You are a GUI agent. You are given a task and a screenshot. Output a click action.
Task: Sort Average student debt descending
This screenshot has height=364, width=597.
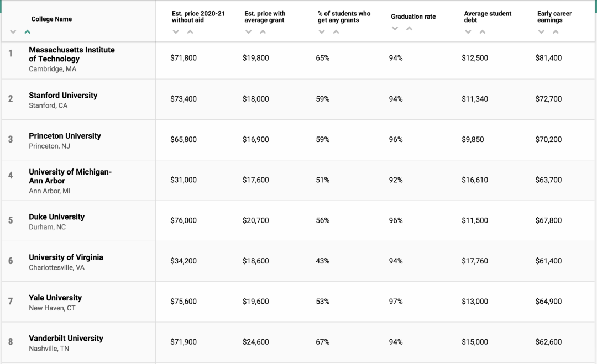click(x=468, y=32)
